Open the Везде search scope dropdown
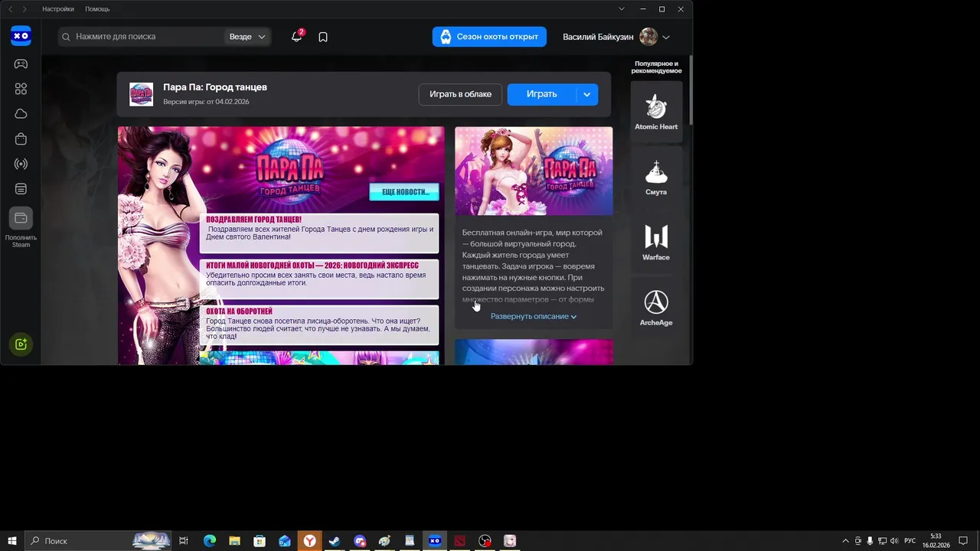 point(247,37)
